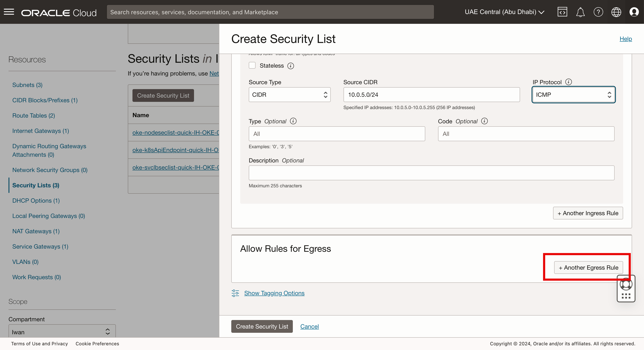Viewport: 644px width, 350px height.
Task: Open the Cloud Shell developer tools icon
Action: tap(562, 12)
